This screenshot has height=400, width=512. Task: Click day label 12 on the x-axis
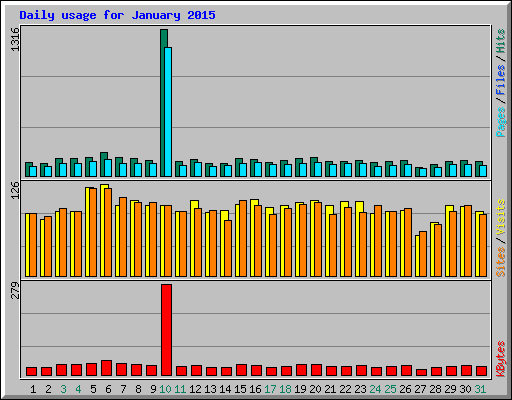pyautogui.click(x=195, y=389)
